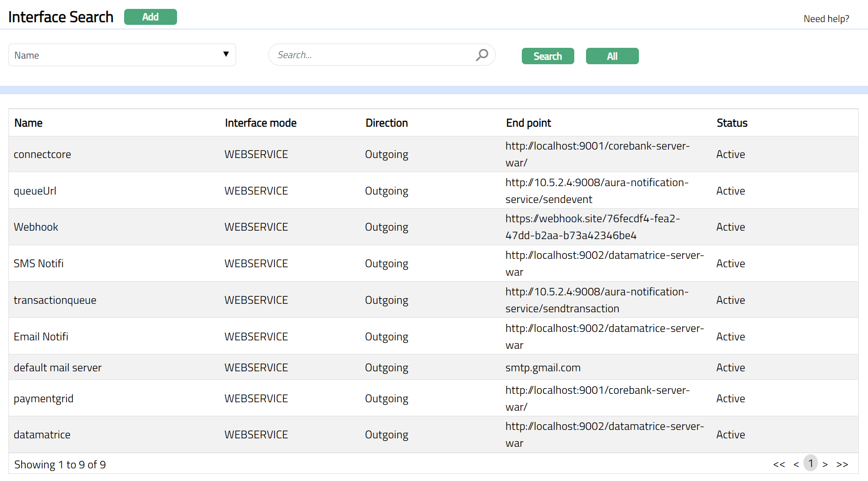The image size is (868, 481).
Task: Open the connectcore interface row
Action: click(42, 154)
